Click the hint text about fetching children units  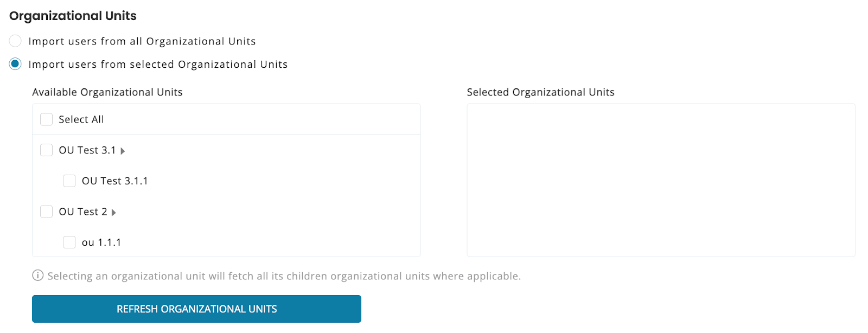284,276
